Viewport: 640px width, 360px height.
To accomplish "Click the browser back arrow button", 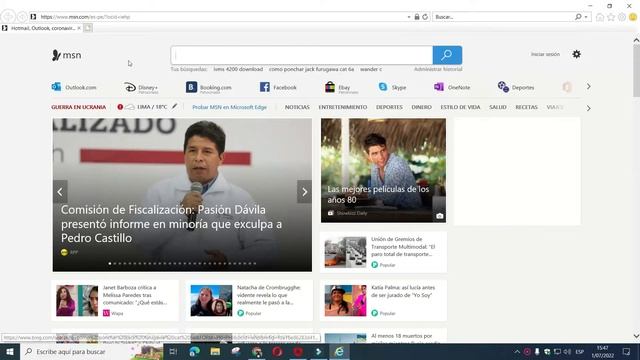I will tap(8, 17).
